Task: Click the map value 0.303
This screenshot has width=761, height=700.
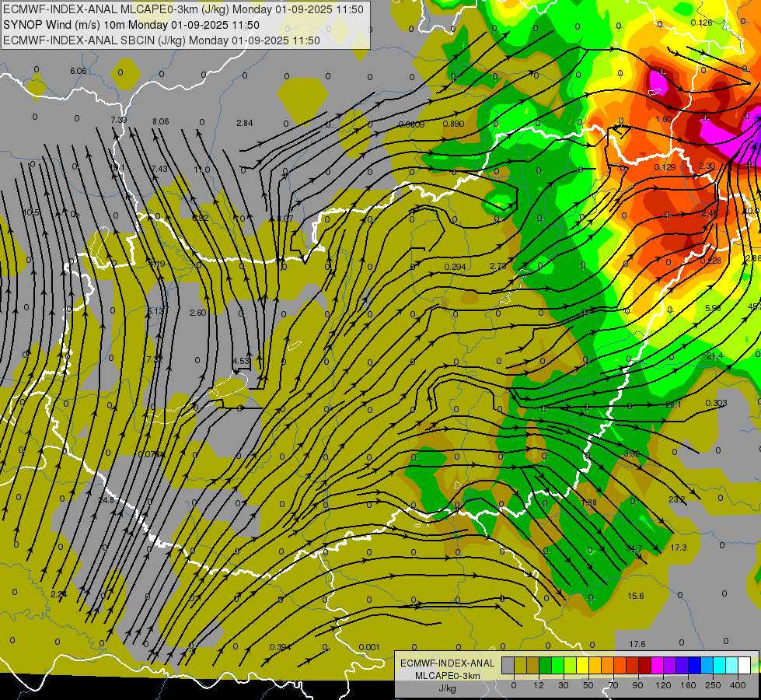Action: [717, 403]
